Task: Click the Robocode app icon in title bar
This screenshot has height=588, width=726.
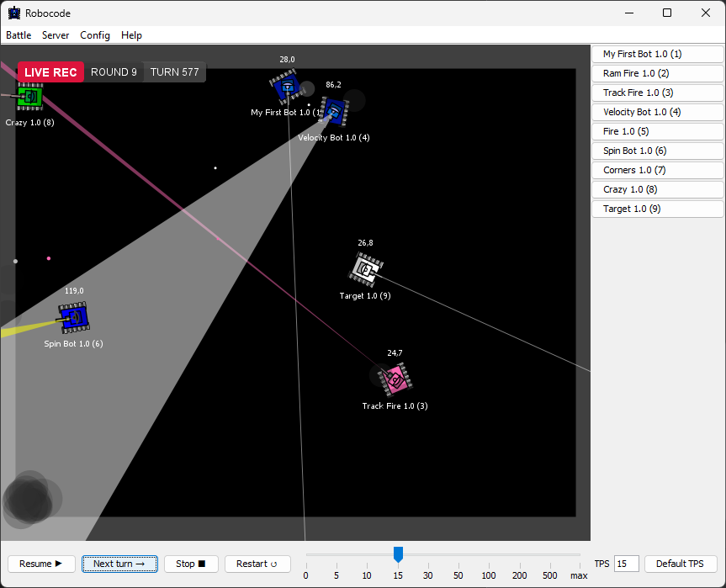Action: (13, 13)
